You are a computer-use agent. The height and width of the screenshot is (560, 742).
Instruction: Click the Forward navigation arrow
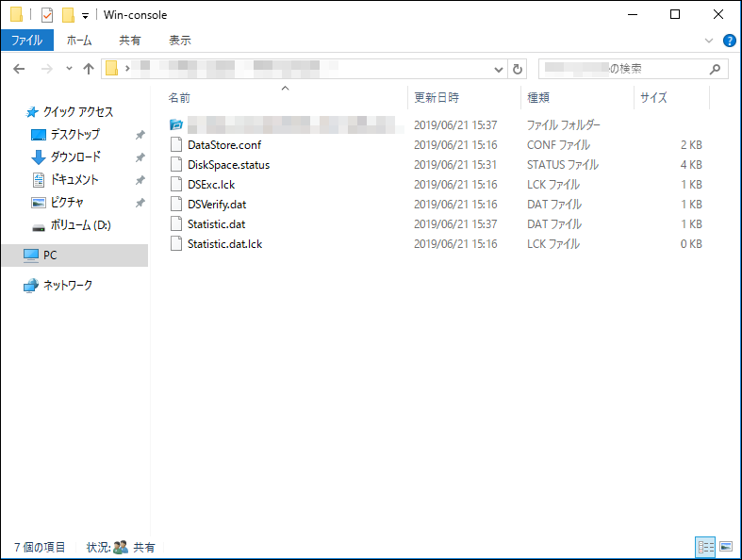pos(46,69)
